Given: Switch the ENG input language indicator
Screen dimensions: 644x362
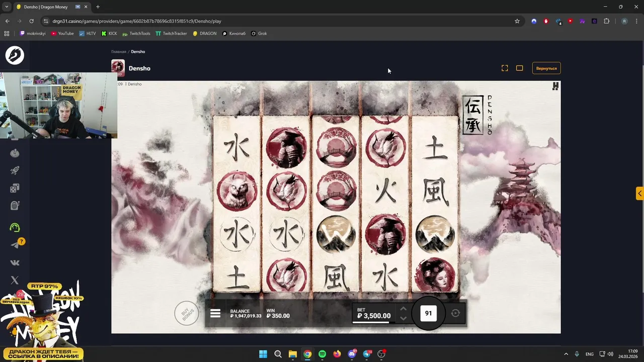Looking at the screenshot, I should [x=590, y=354].
